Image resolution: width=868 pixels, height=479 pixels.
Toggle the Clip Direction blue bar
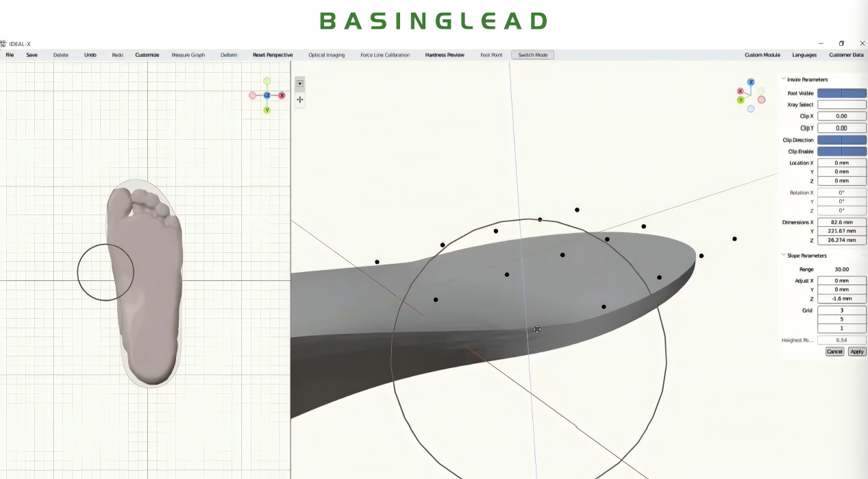(x=841, y=140)
